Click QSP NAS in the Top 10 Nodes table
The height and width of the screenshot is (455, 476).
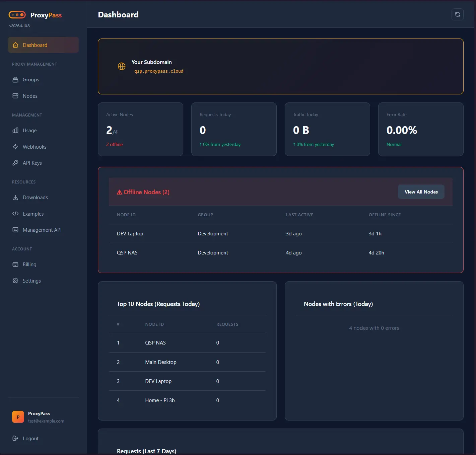click(155, 343)
